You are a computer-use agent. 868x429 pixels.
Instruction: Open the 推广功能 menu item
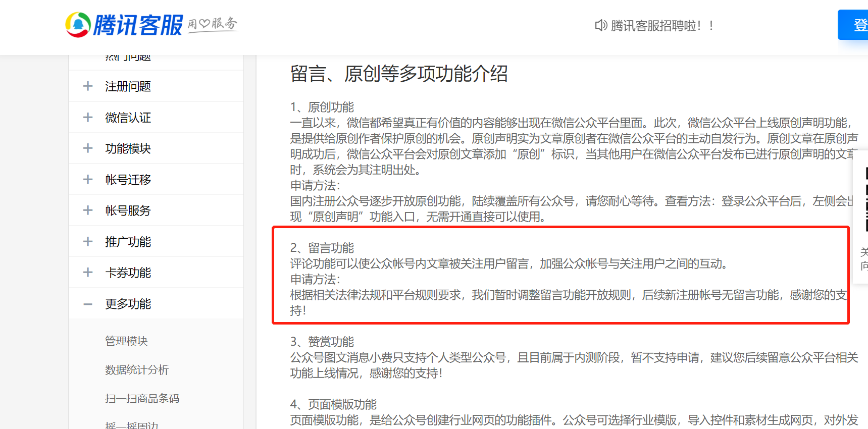pos(128,242)
